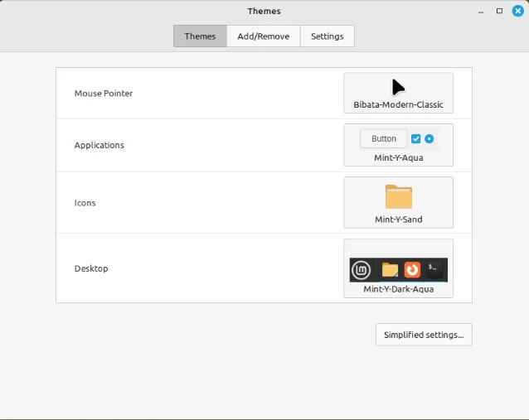Open the Add/Remove tab
Screen dimensions: 529x420
(x=264, y=36)
